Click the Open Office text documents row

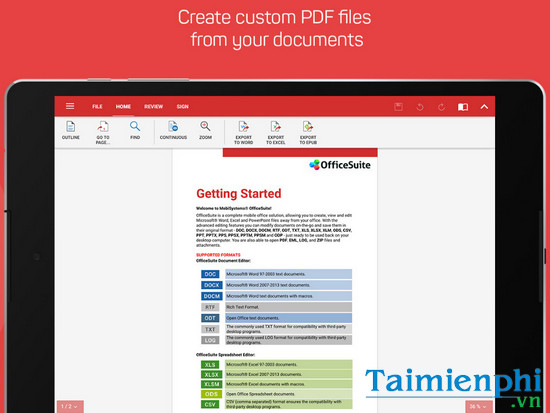click(288, 318)
